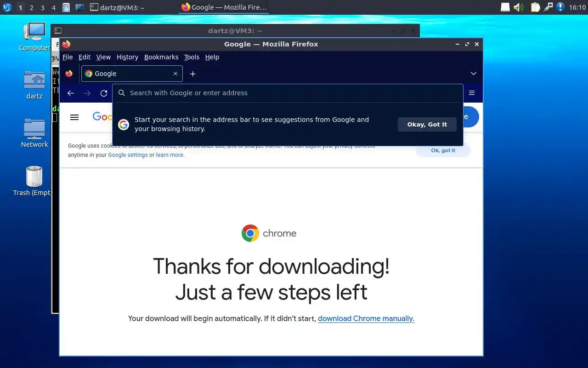The width and height of the screenshot is (588, 368).
Task: Launch the file manager from the panel
Action: point(66,7)
